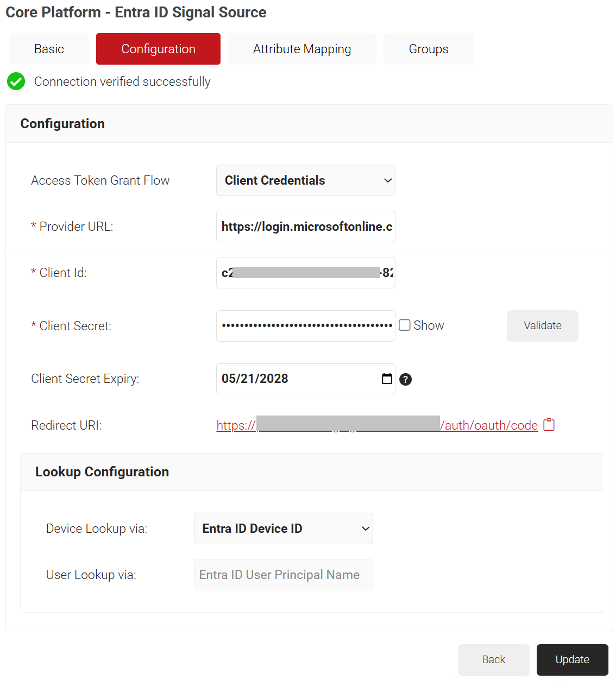Click the User Lookup via field

pos(284,575)
